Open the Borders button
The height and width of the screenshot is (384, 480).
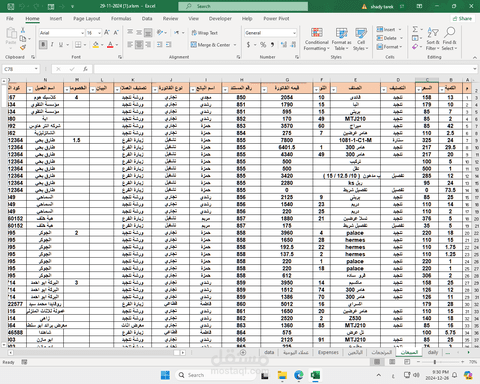coord(78,45)
